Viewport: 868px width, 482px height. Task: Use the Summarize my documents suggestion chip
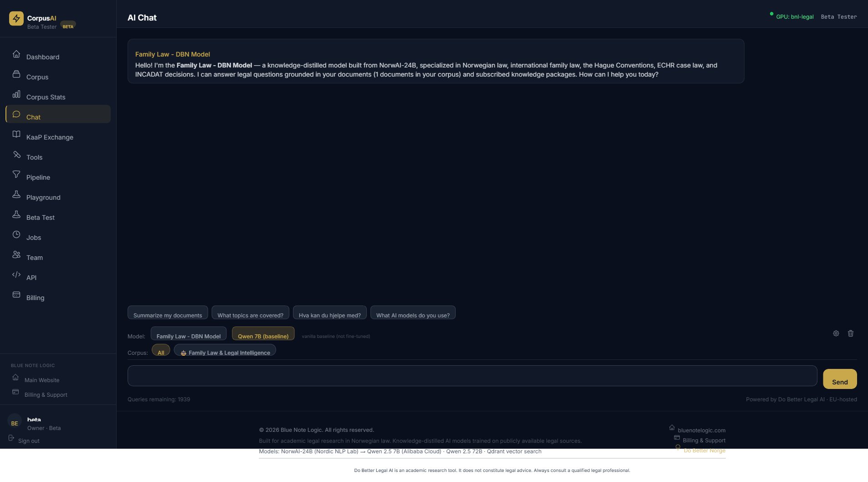(167, 315)
